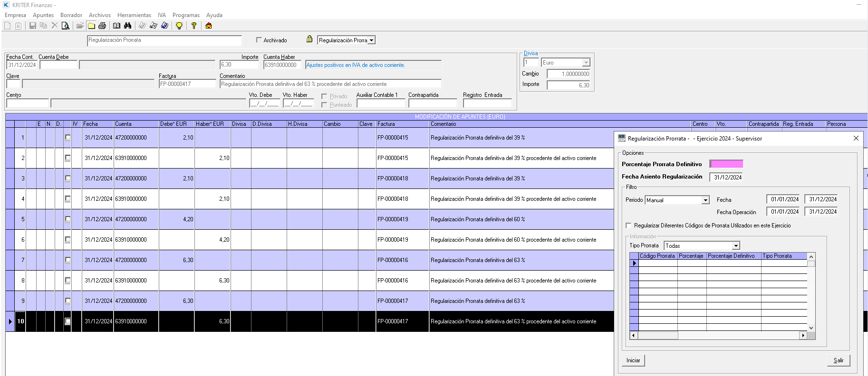Toggle the Punteado checkbox
The width and height of the screenshot is (868, 376).
tap(324, 105)
